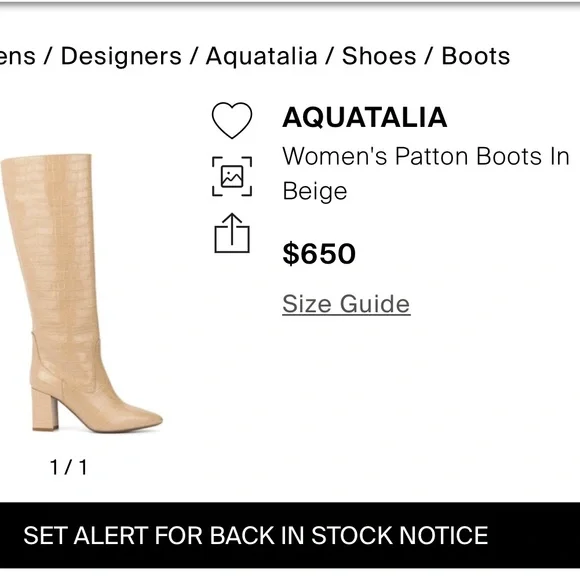Click the AQUATALIA brand heading
580x580 pixels.
[365, 118]
